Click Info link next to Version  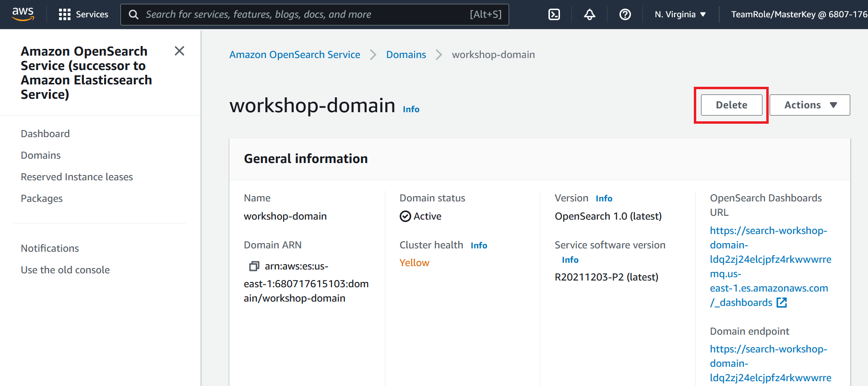coord(604,199)
